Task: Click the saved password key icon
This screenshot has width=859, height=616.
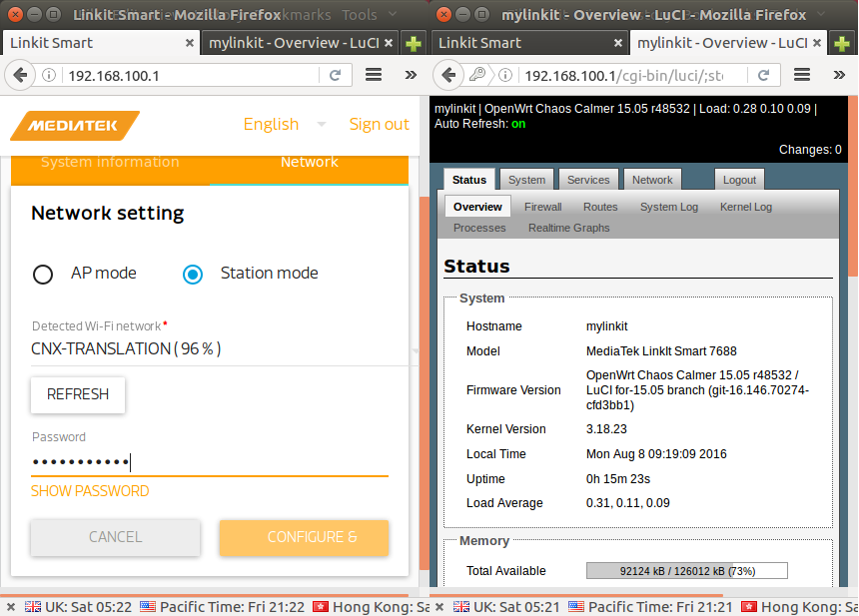Action: point(477,75)
